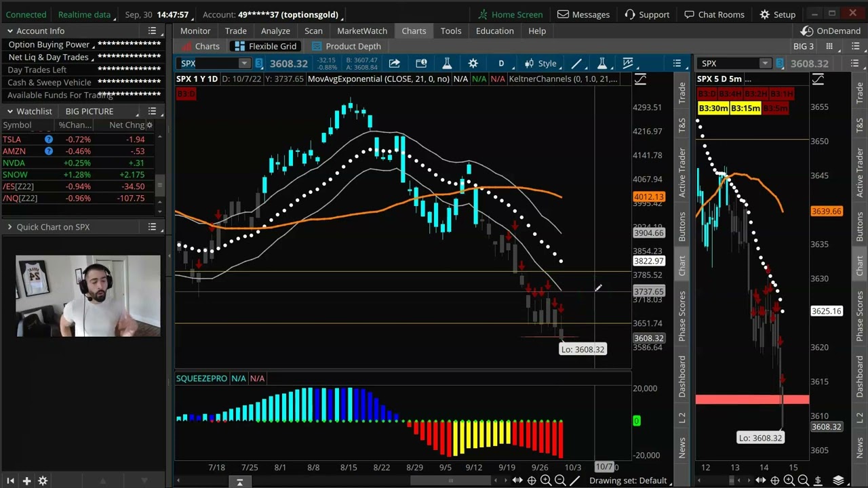The image size is (868, 488).
Task: Click pan arrows icon on right chart bottom bar
Action: tap(760, 481)
